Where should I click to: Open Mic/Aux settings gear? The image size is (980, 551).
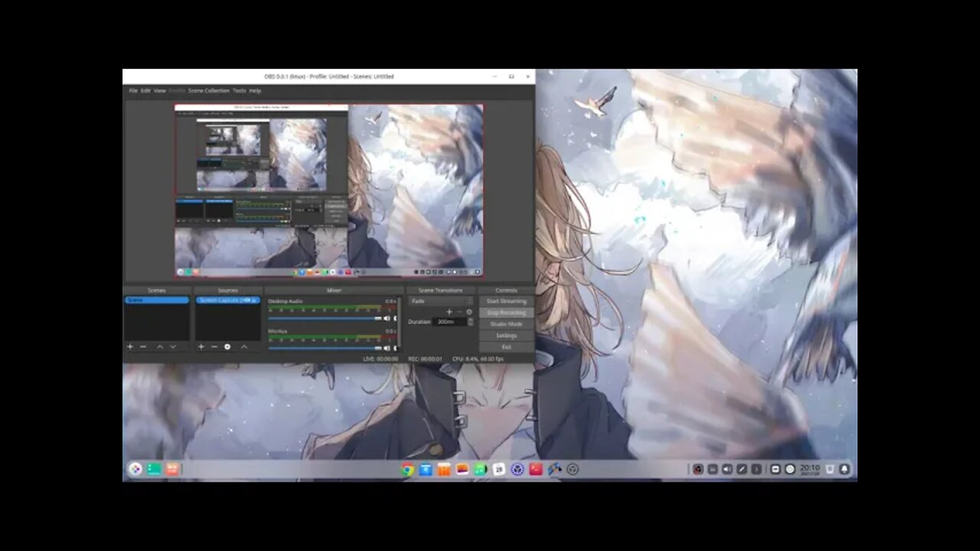(x=395, y=348)
